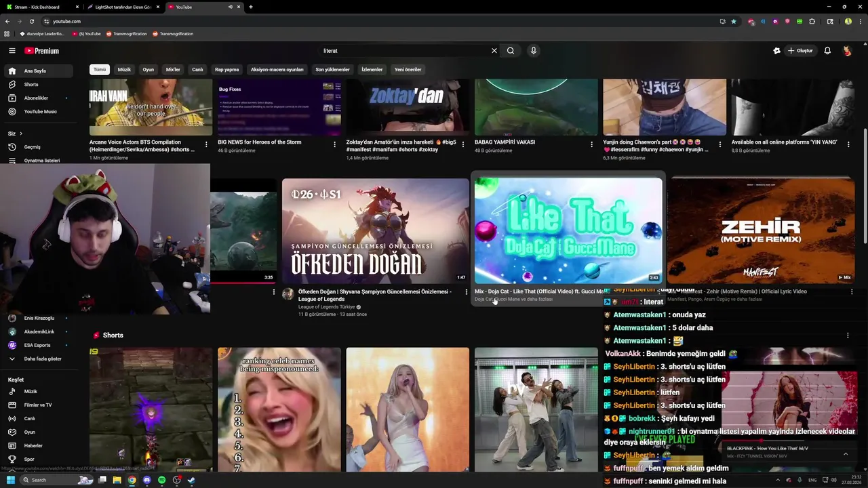Open Abonelikler in the sidebar
The image size is (868, 488).
38,98
